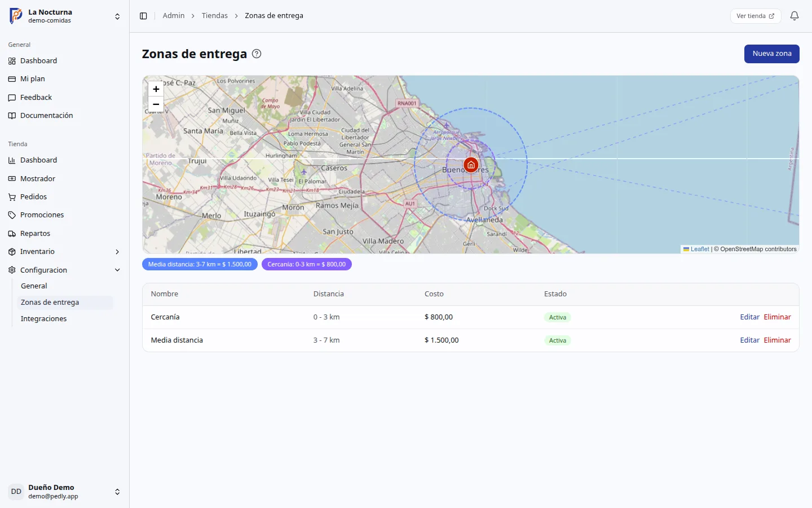Click the external link icon in Ver tienda
This screenshot has width=812, height=508.
click(x=771, y=16)
